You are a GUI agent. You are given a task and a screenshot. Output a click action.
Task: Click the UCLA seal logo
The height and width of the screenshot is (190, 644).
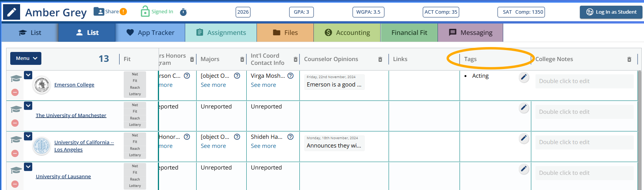click(x=42, y=146)
